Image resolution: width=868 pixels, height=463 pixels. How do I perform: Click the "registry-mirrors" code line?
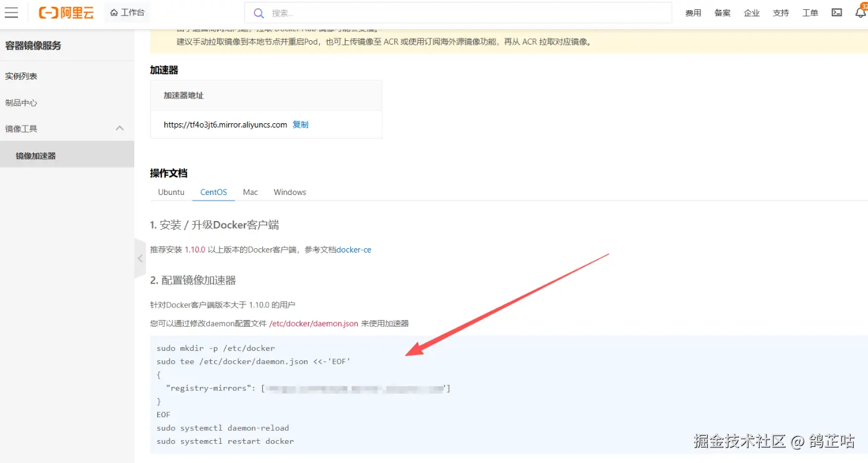[308, 388]
